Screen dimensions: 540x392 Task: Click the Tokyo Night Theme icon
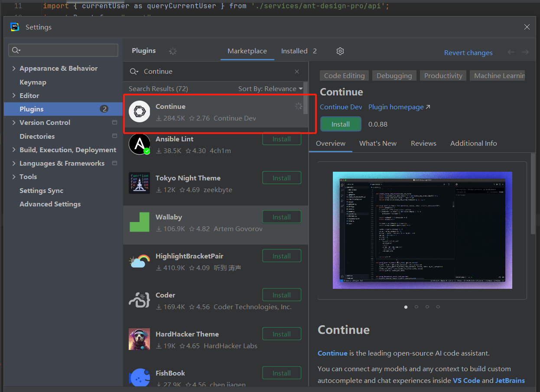click(x=140, y=183)
